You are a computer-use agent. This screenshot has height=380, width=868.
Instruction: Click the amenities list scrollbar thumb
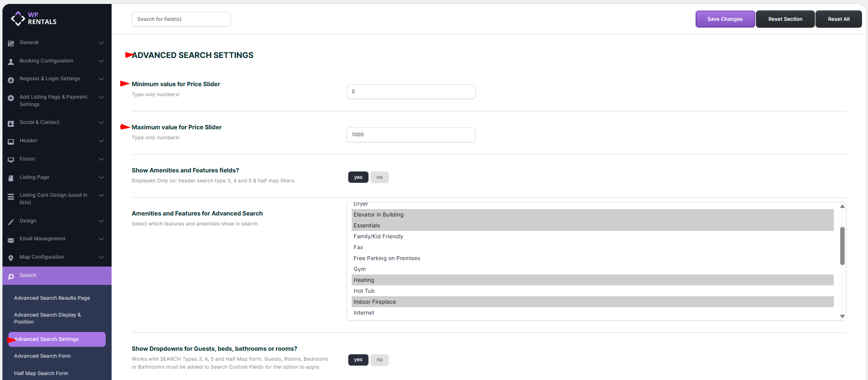pos(842,246)
